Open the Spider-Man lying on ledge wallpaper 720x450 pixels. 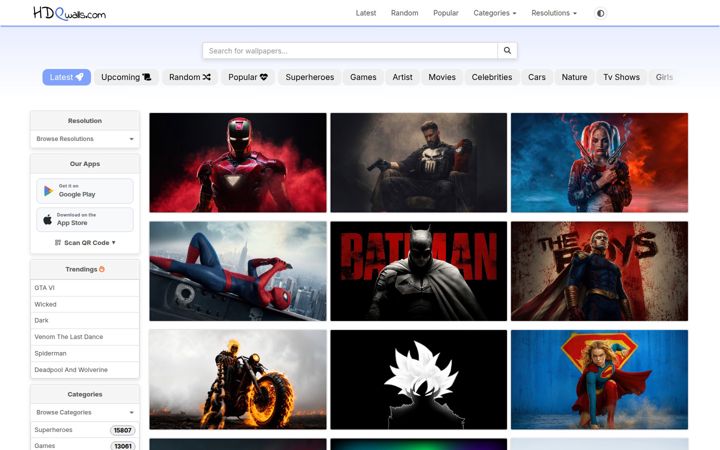238,271
